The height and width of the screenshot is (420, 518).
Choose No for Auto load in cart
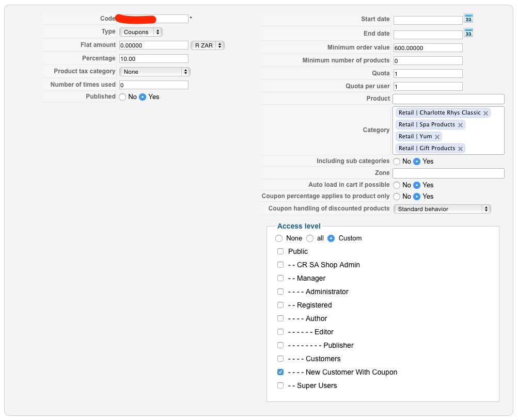tap(396, 185)
